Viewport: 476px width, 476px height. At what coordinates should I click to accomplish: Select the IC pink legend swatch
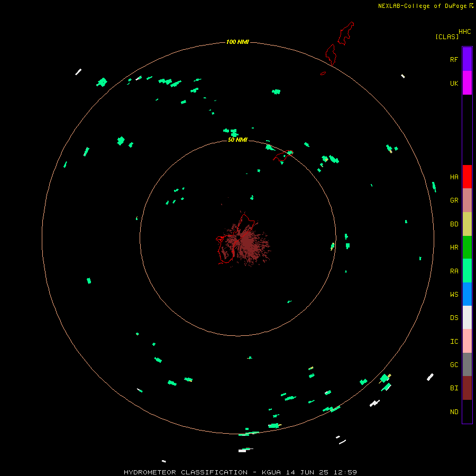(x=467, y=341)
